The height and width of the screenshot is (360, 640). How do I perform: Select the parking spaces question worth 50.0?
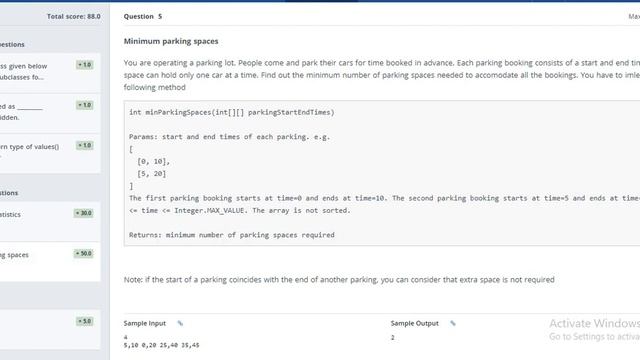[x=50, y=261]
